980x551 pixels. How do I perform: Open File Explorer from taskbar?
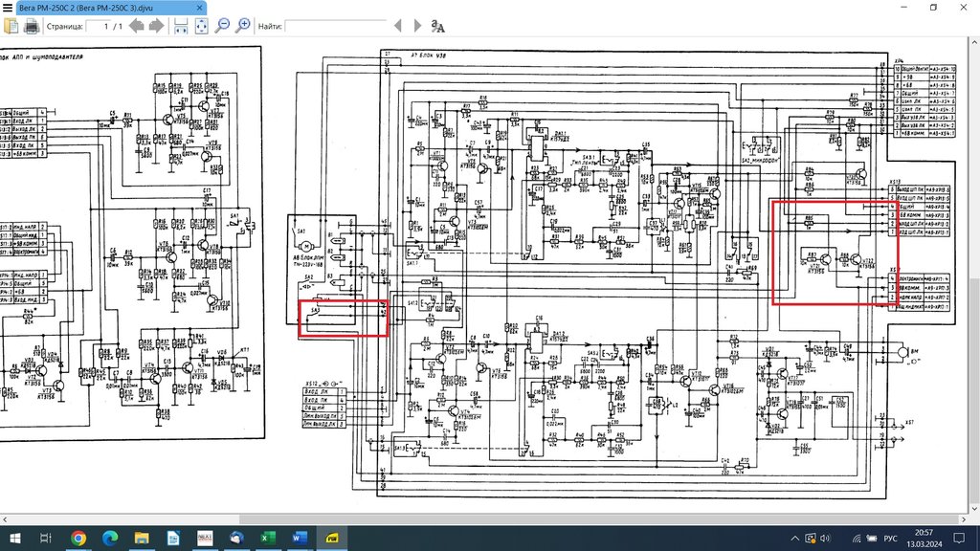142,538
